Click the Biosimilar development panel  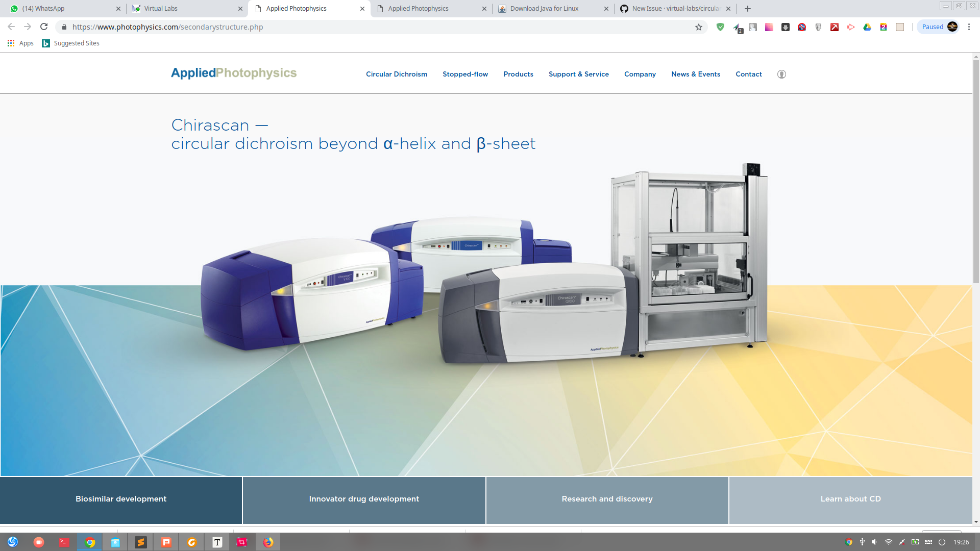tap(120, 499)
